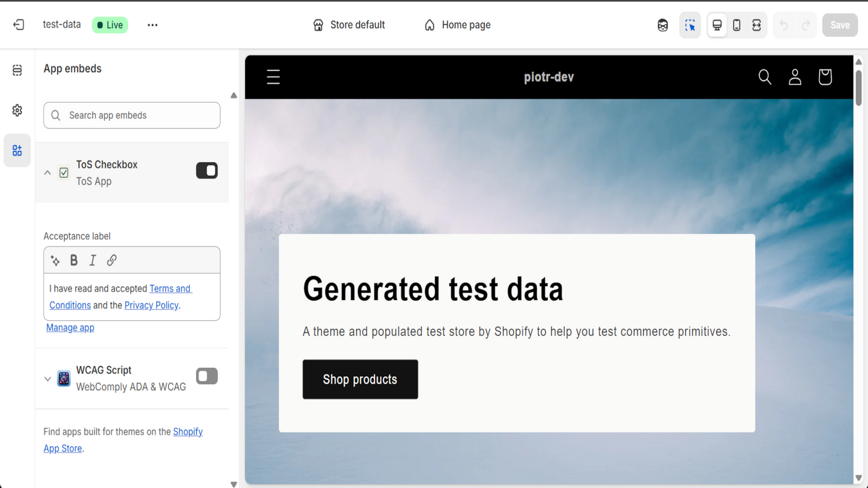This screenshot has width=868, height=488.
Task: Expand the WCAG Script settings
Action: click(x=48, y=378)
